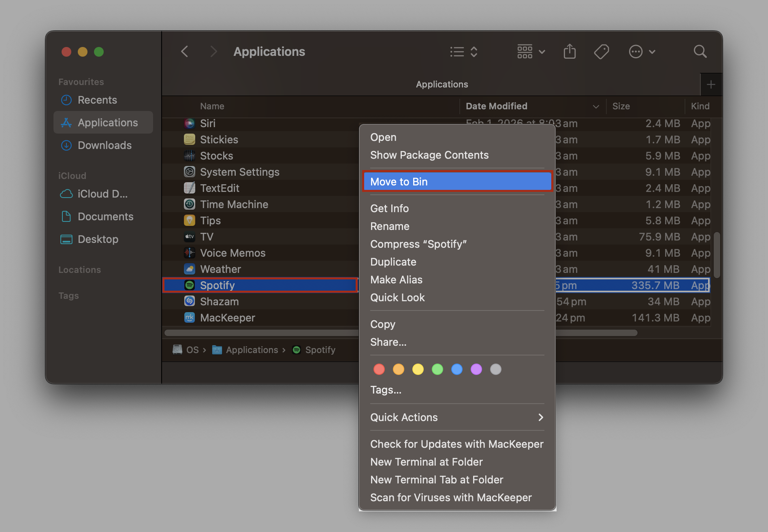Screen dimensions: 768x532
Task: Choose Share… from the context menu
Action: click(x=457, y=342)
